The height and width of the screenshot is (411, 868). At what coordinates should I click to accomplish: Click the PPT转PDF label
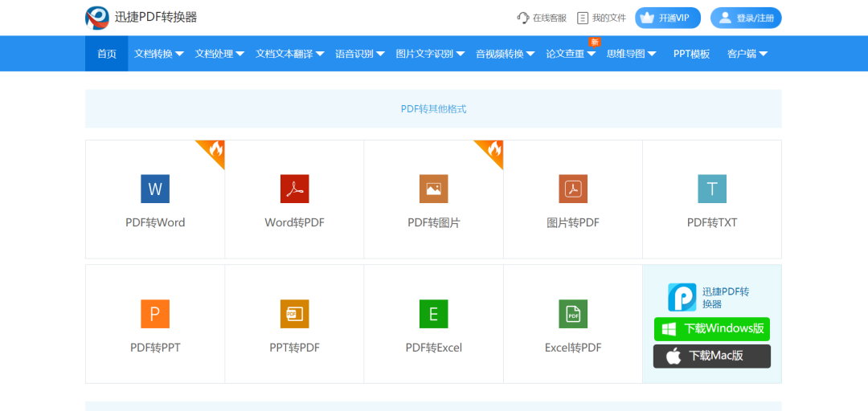pyautogui.click(x=294, y=348)
